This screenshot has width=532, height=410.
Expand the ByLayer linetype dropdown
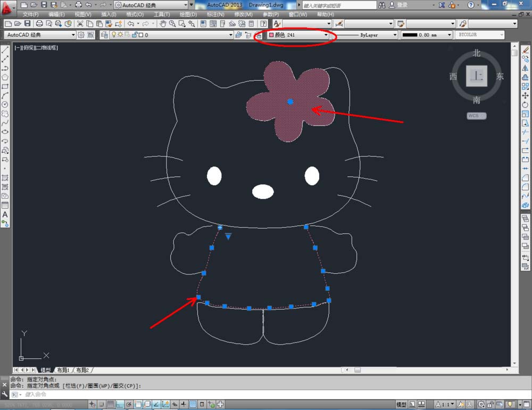pyautogui.click(x=395, y=35)
